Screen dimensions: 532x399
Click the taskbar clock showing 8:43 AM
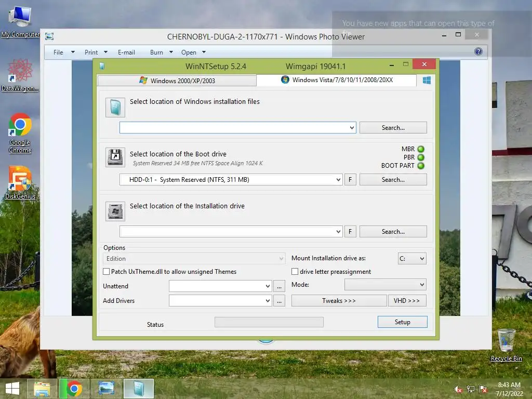point(509,389)
